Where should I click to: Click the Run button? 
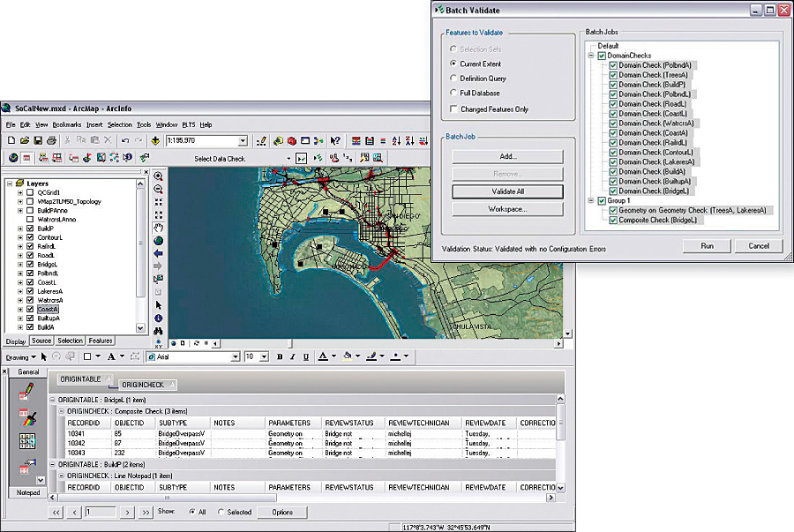pyautogui.click(x=708, y=246)
